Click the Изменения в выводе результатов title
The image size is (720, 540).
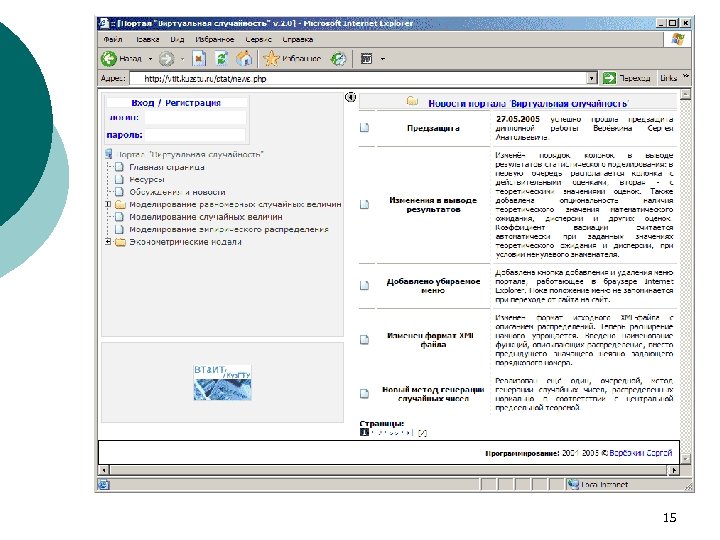tap(433, 204)
